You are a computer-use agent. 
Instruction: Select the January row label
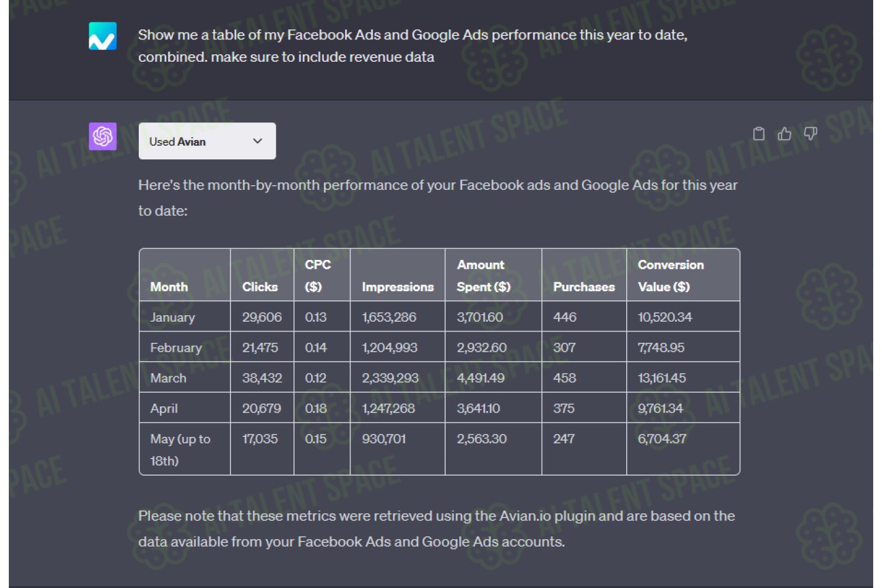(172, 318)
